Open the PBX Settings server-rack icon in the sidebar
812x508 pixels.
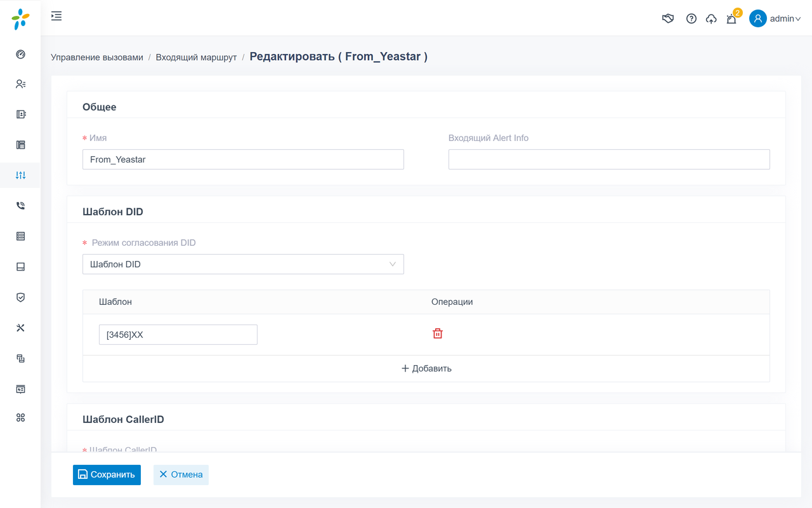(x=20, y=236)
